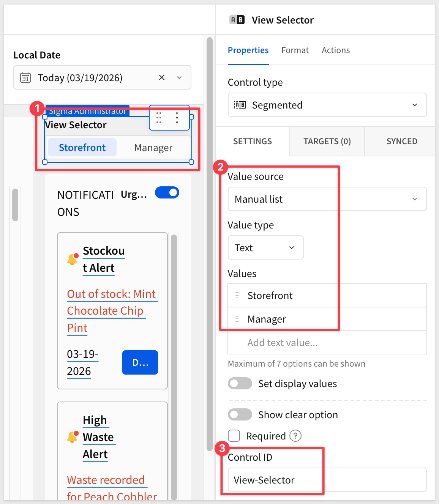Enable Set display values toggle

click(x=240, y=383)
